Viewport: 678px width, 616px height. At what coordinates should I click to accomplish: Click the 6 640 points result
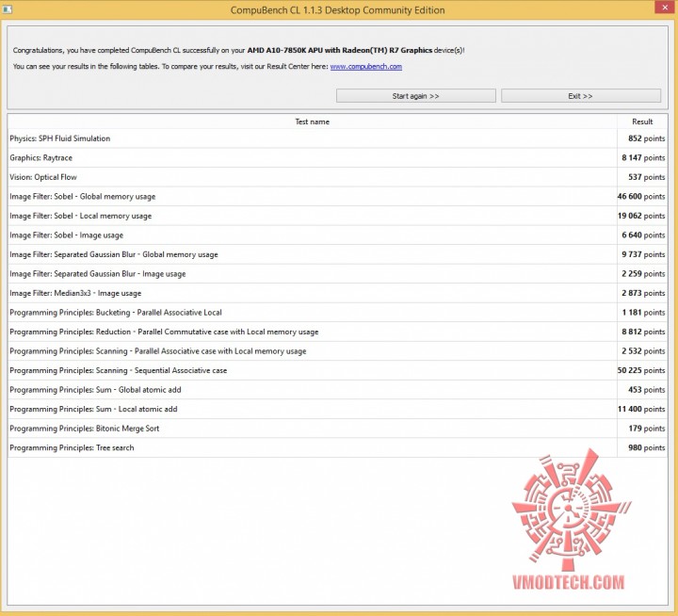643,235
